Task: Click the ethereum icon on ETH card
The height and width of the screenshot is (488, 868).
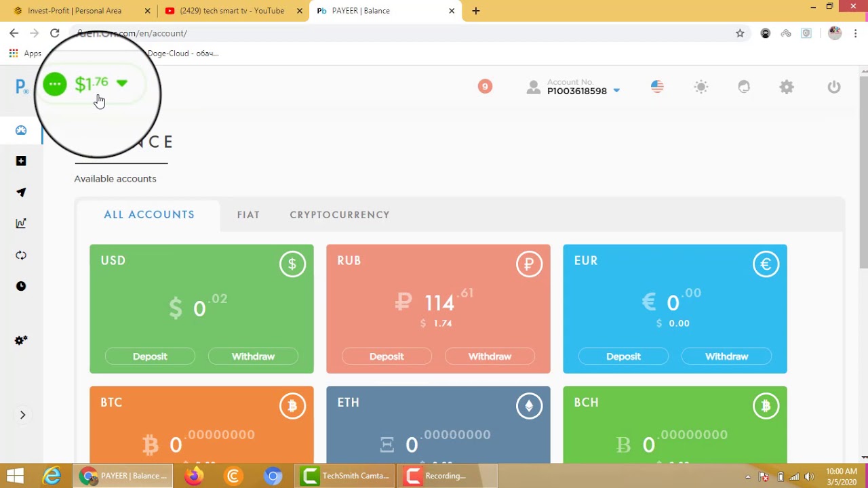Action: tap(529, 406)
